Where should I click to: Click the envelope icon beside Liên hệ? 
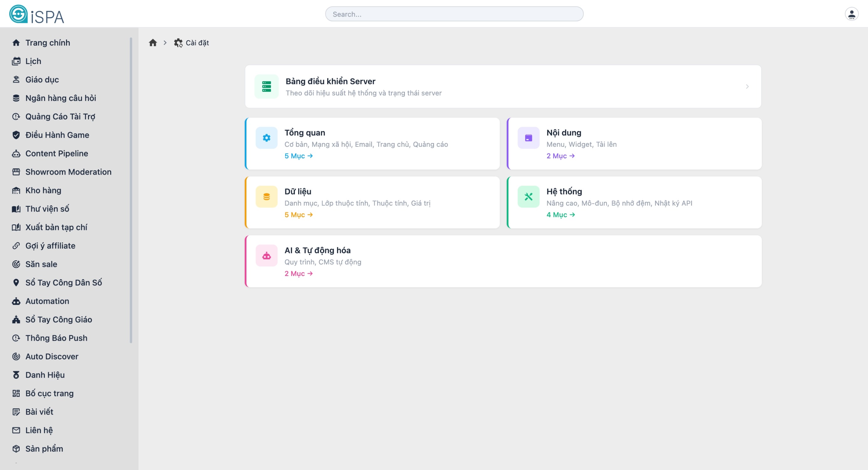coord(16,430)
